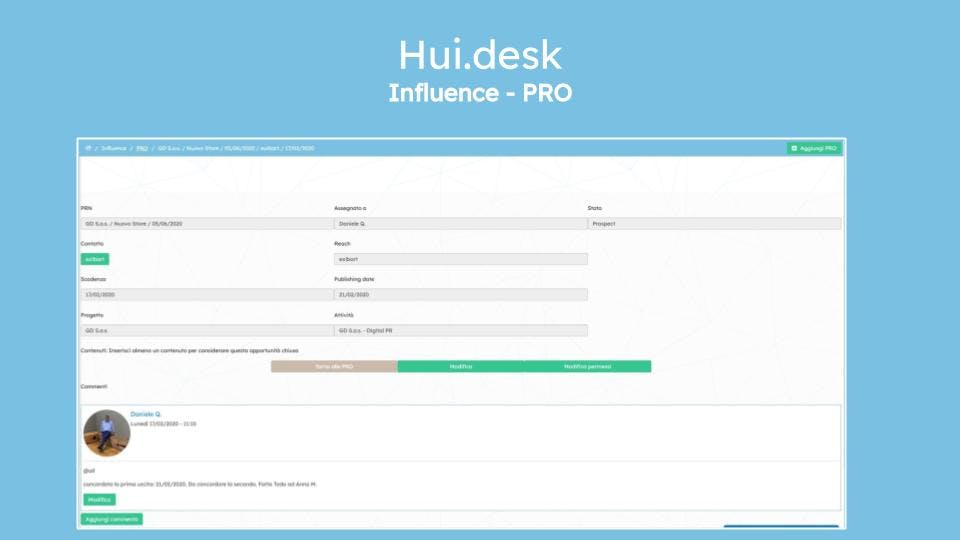960x540 pixels.
Task: Select the Progetto field
Action: [207, 331]
